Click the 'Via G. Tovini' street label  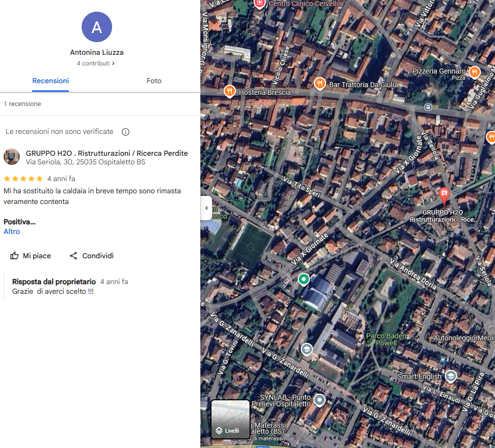click(x=228, y=357)
